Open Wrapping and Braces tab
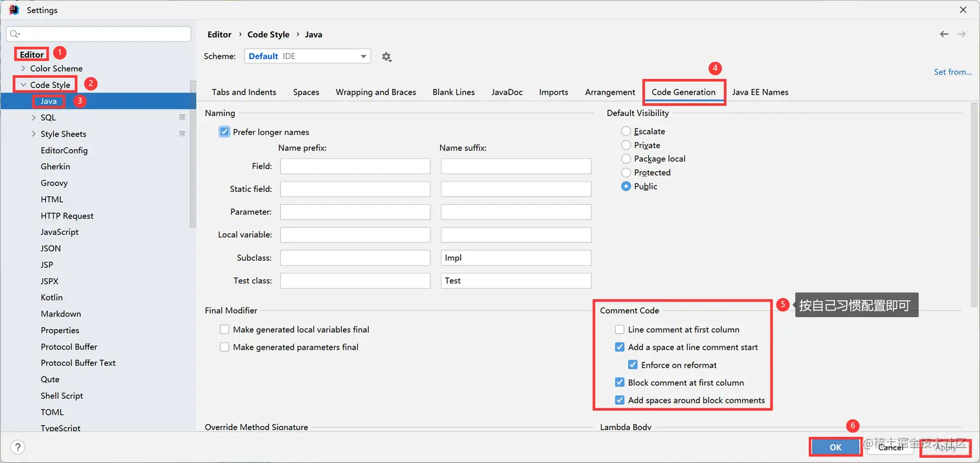Screen dimensions: 980x463 [x=376, y=92]
